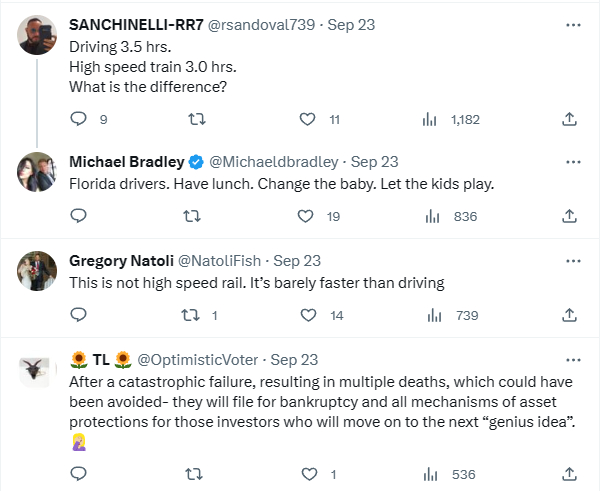Open Gregory Natoli's profile name link
602x491 pixels.
click(120, 260)
